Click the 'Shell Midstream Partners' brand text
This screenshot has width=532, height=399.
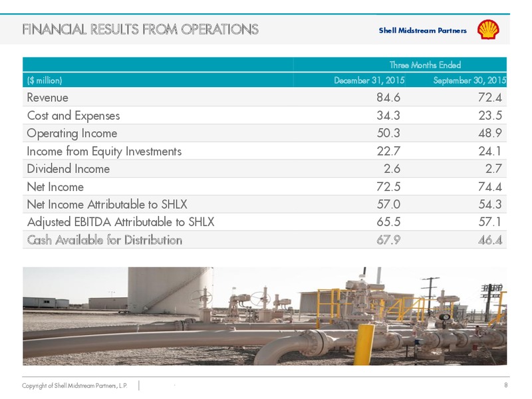click(x=422, y=31)
